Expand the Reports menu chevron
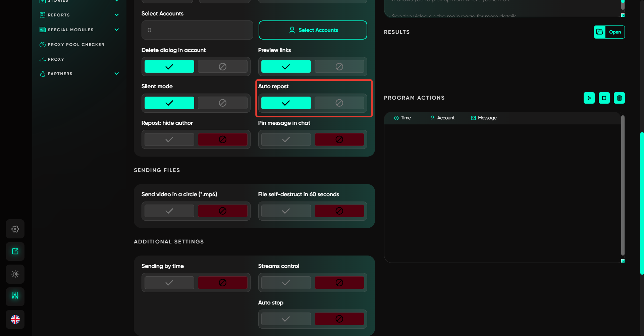644x336 pixels. (x=117, y=15)
